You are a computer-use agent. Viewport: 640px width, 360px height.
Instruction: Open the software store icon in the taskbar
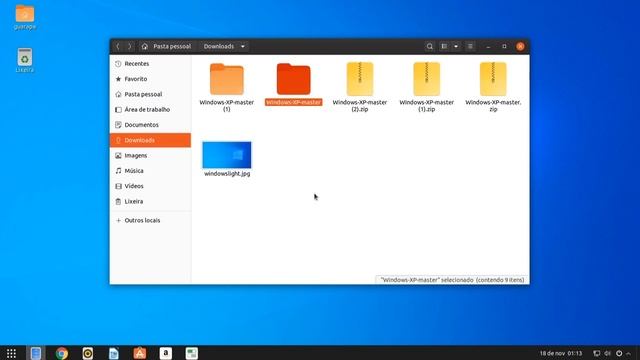(140, 353)
